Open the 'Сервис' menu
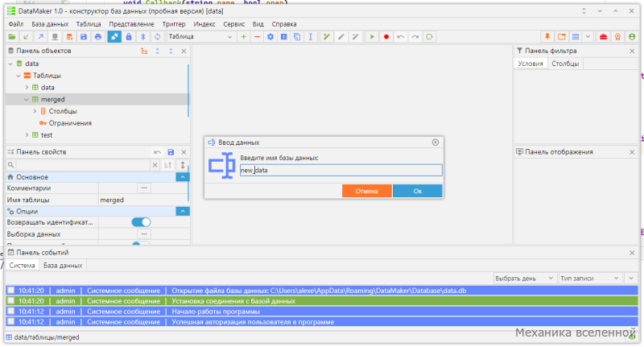644x347 pixels. [x=234, y=24]
